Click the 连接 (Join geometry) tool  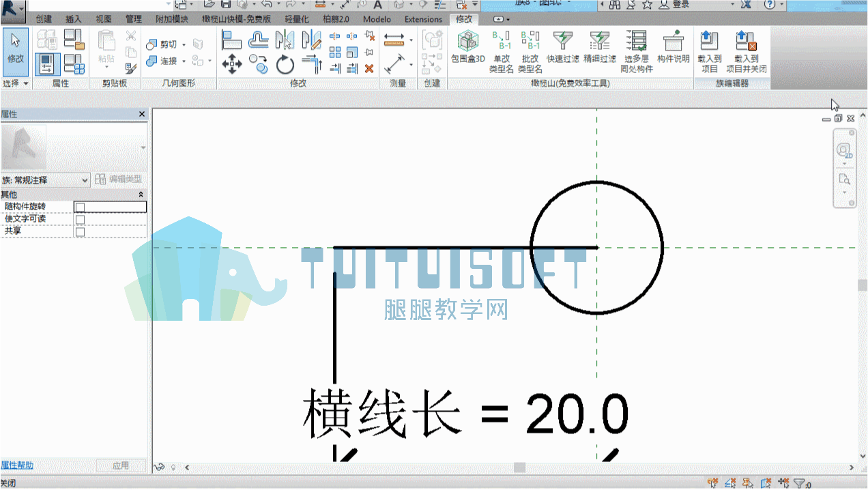pos(161,61)
